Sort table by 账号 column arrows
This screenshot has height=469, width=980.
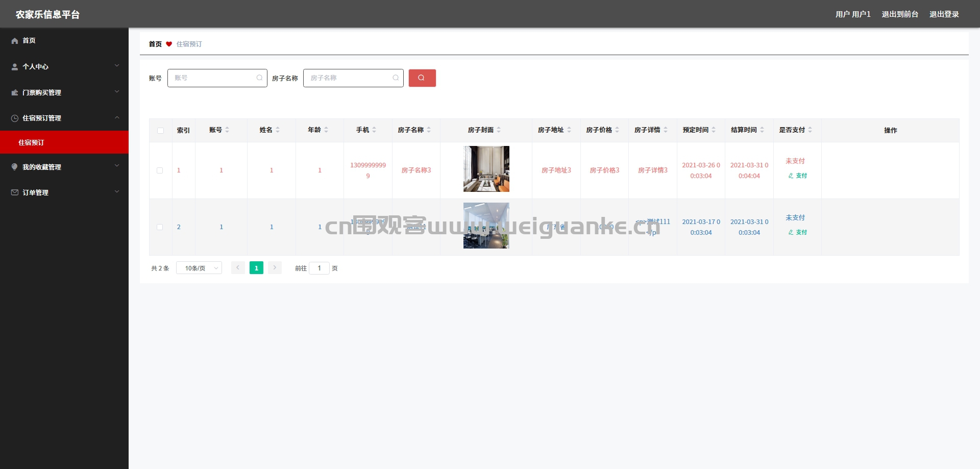[227, 130]
